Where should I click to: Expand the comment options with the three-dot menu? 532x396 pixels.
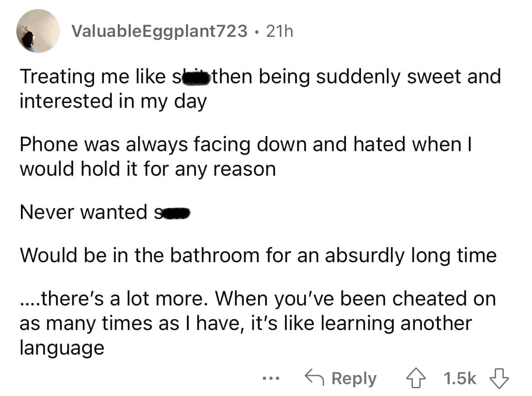pos(271,379)
